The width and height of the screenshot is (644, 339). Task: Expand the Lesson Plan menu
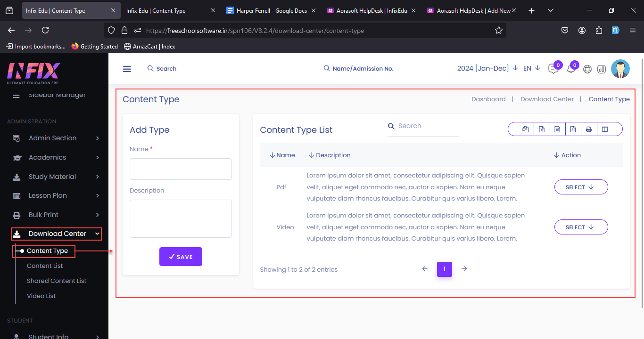[56, 195]
